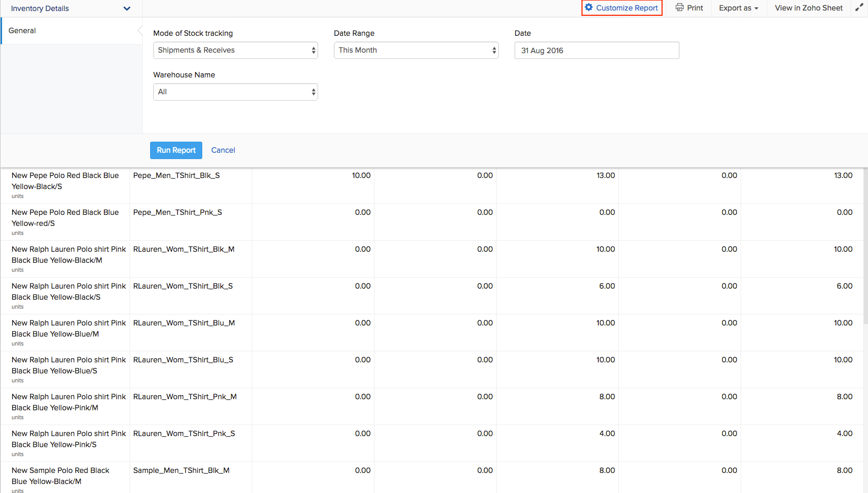Select the row for Pepe_Men_TShirt_Blk_S
The image size is (868, 493).
point(176,175)
